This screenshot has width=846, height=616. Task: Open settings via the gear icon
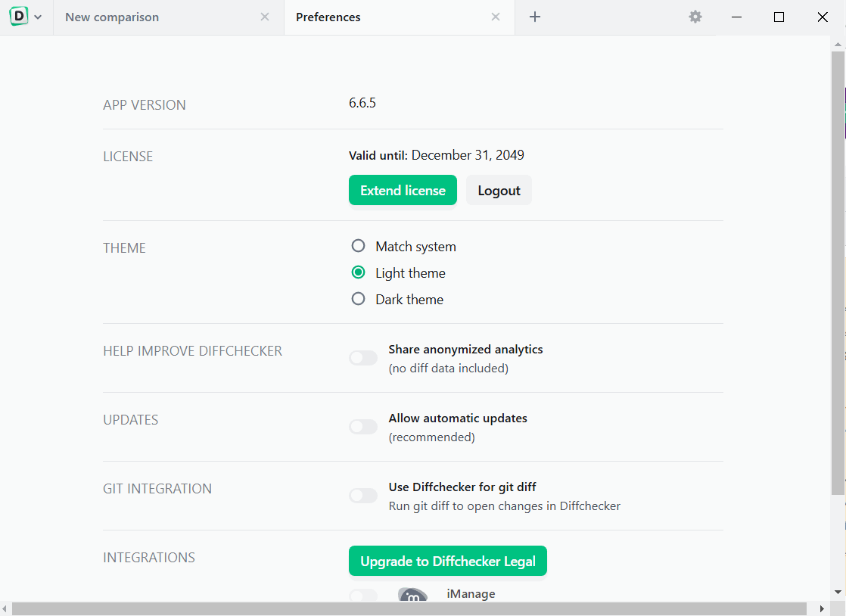695,17
